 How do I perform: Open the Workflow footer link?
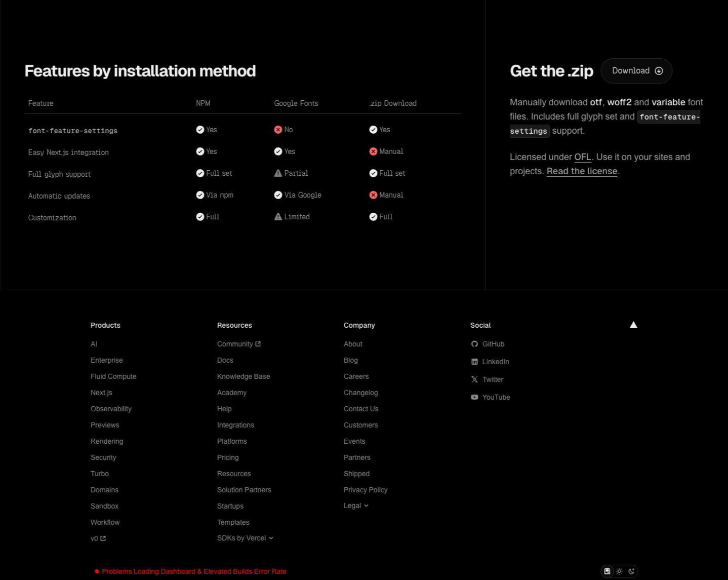pos(105,522)
